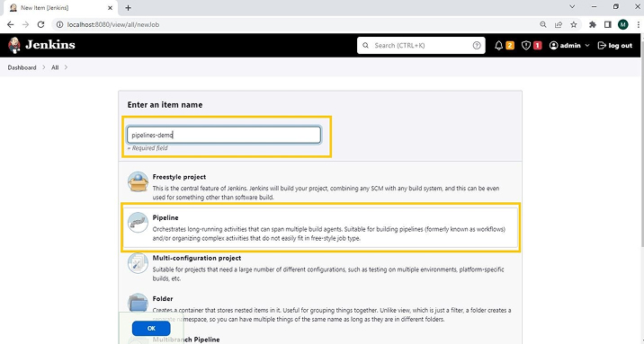Open the New Item [Jenkins] tab
The image size is (644, 344).
tap(60, 8)
